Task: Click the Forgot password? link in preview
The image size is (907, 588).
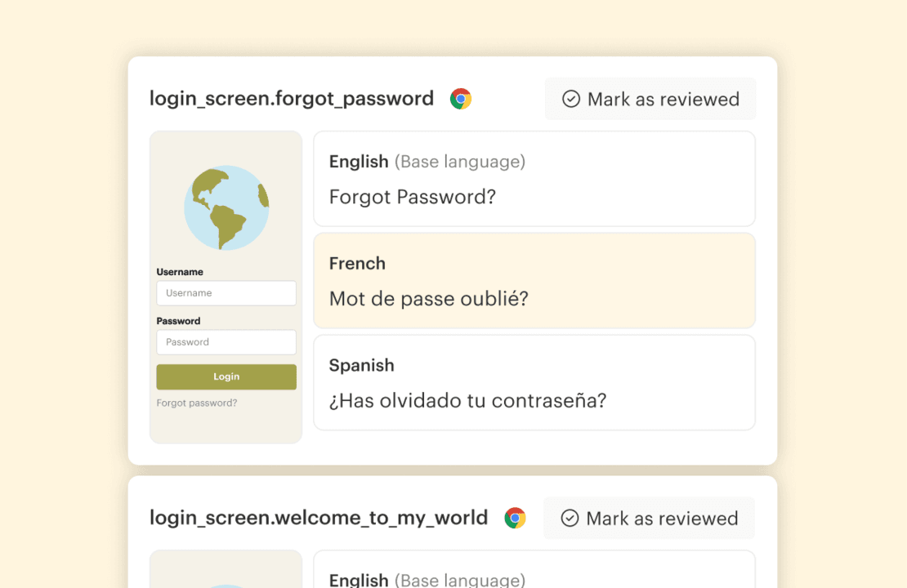Action: tap(197, 403)
